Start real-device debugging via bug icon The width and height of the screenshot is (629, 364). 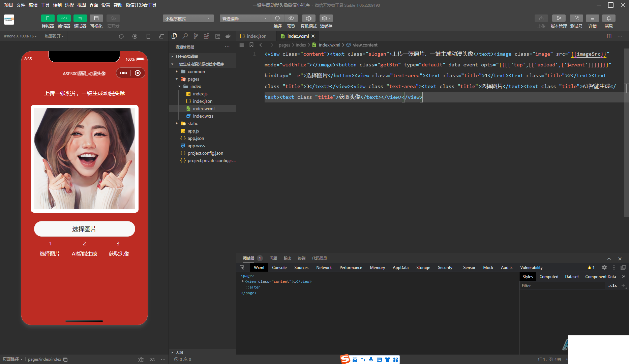click(x=308, y=18)
